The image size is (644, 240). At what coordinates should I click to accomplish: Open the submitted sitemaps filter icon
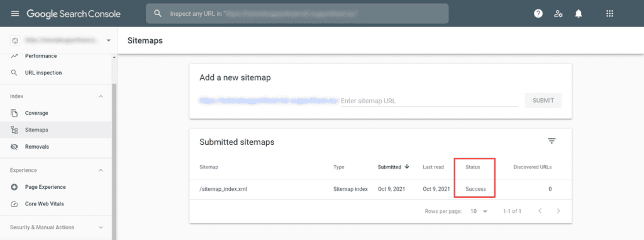tap(552, 141)
